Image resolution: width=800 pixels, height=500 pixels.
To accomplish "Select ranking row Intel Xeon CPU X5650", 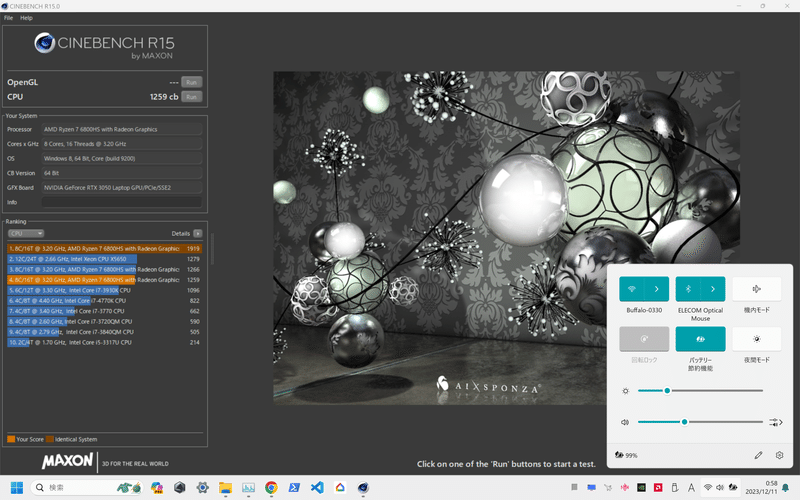I will pyautogui.click(x=105, y=259).
